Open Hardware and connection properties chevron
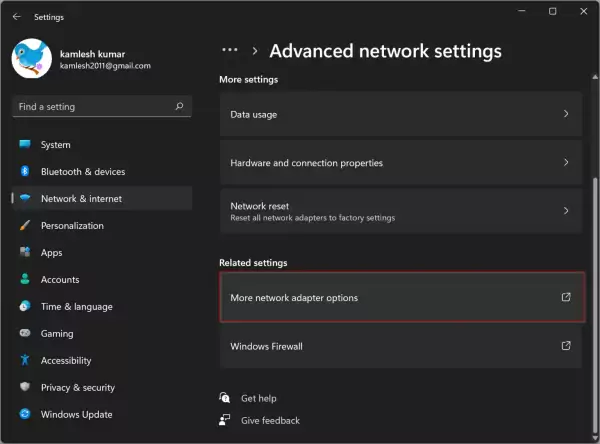The image size is (600, 444). pyautogui.click(x=566, y=162)
